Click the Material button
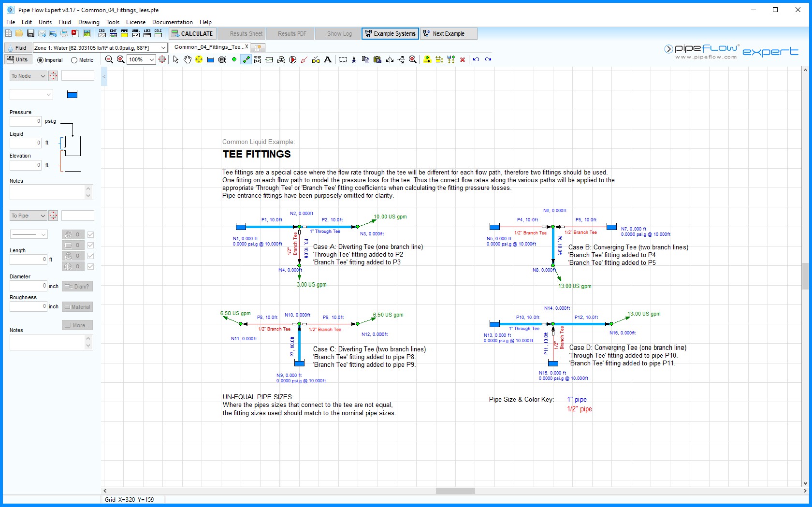 pyautogui.click(x=77, y=307)
